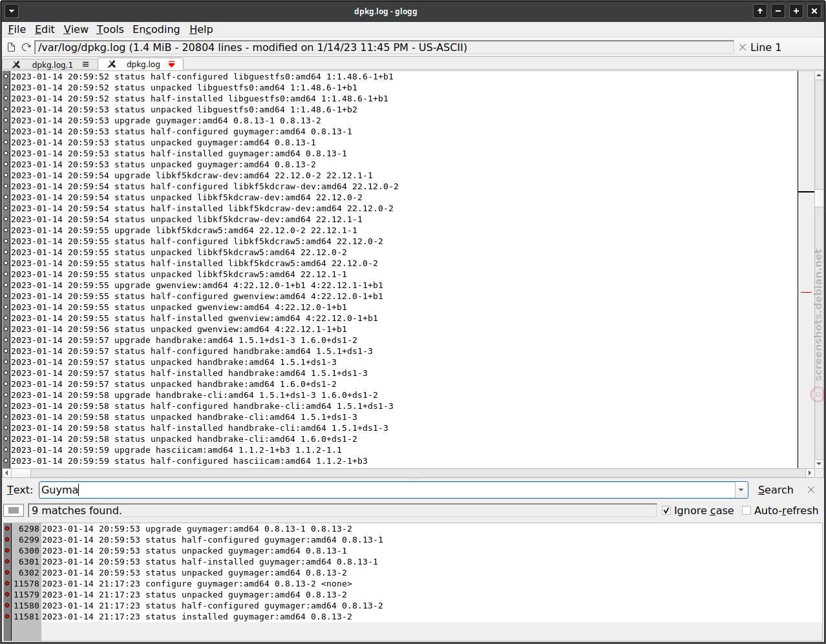Open the Tools menu

pyautogui.click(x=110, y=29)
